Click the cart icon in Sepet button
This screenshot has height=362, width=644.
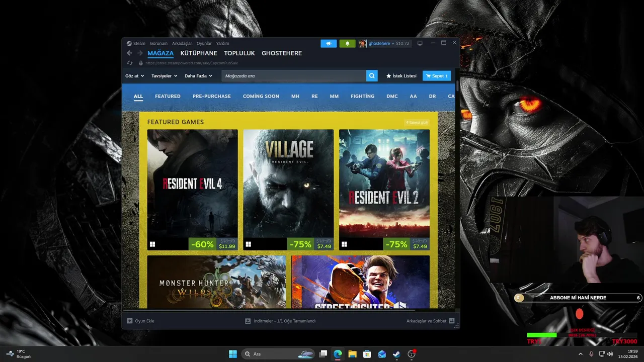[x=428, y=76]
